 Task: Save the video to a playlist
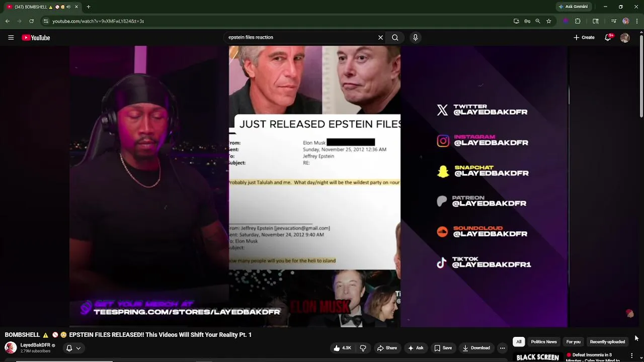coord(443,348)
